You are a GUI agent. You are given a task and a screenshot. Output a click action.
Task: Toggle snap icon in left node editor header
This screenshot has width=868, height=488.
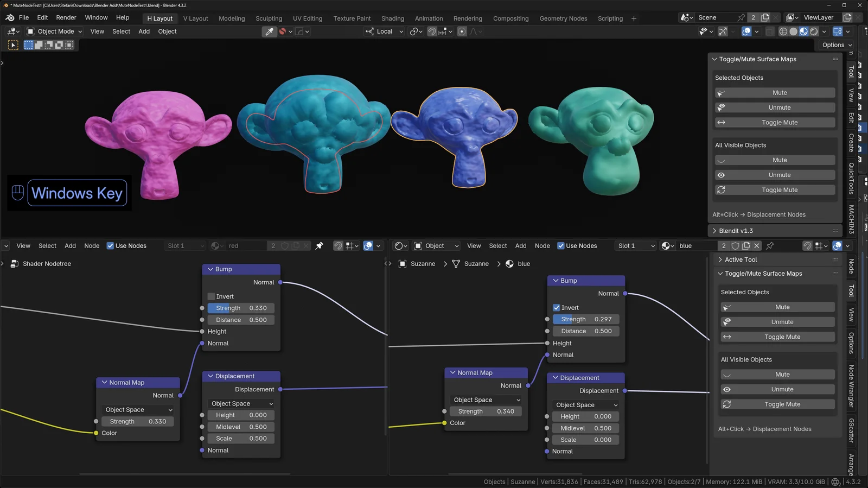pyautogui.click(x=338, y=246)
